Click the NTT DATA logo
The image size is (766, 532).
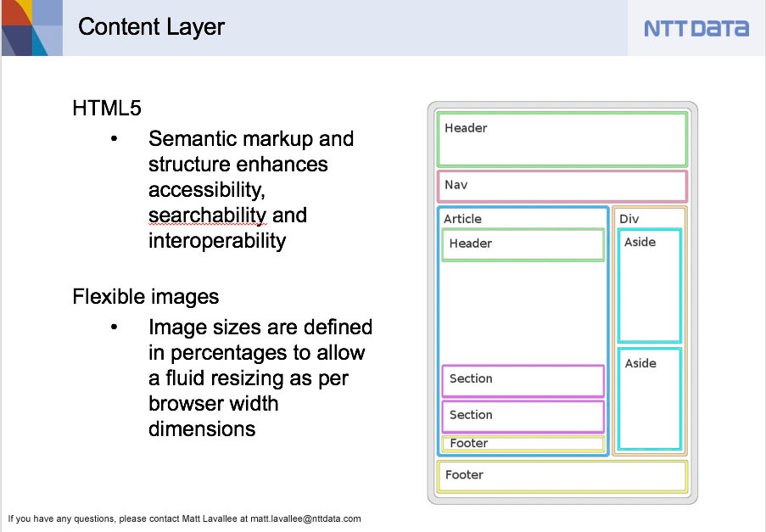(x=696, y=28)
